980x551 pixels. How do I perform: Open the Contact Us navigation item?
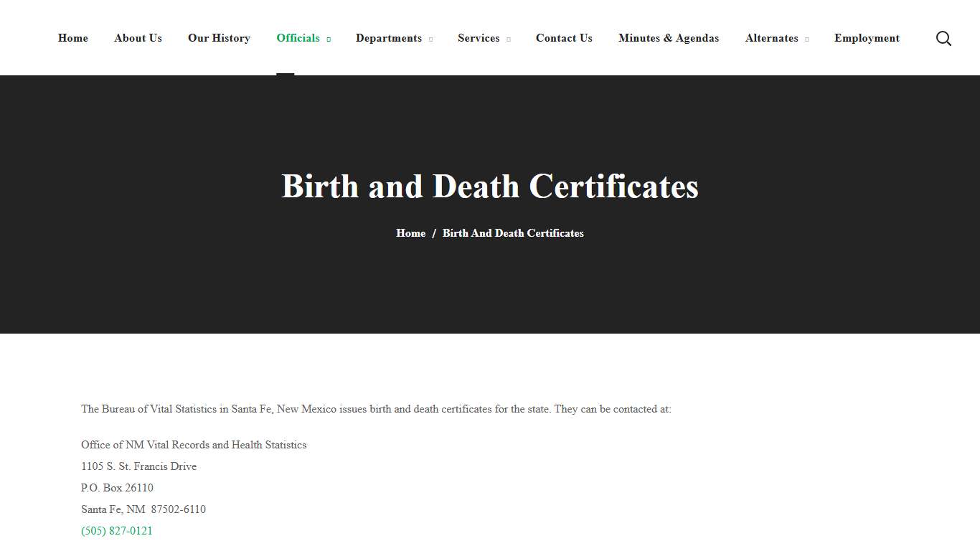[564, 38]
